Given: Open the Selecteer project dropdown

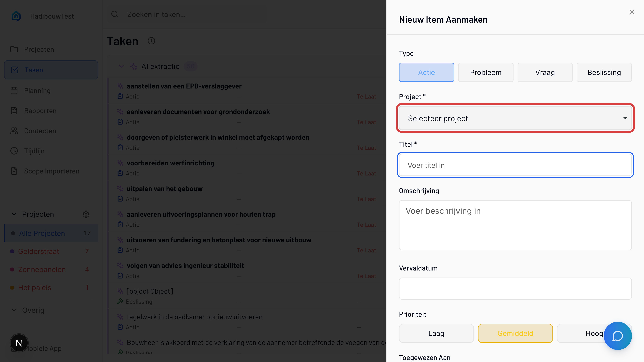Looking at the screenshot, I should point(515,118).
